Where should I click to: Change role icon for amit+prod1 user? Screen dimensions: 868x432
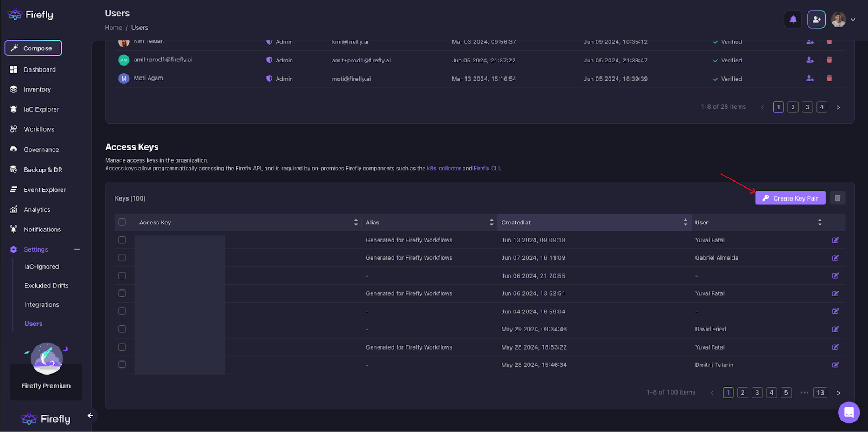[810, 60]
